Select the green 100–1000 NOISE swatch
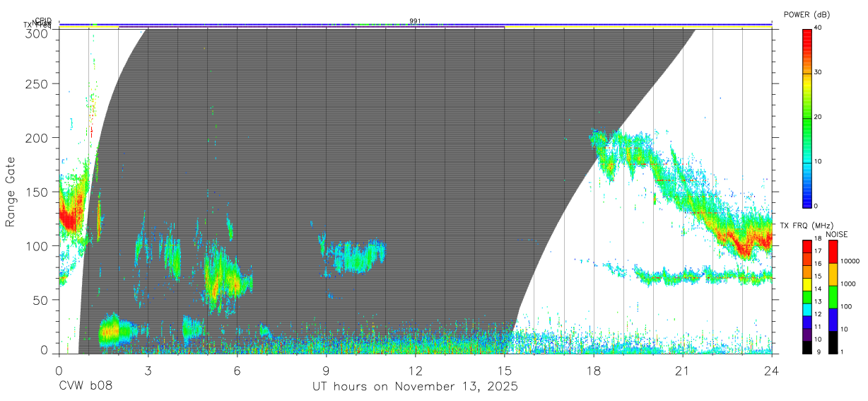 click(x=833, y=297)
